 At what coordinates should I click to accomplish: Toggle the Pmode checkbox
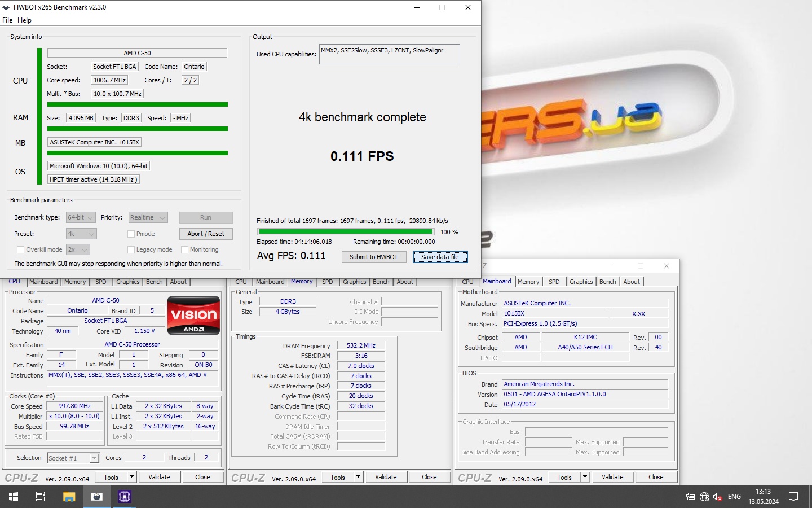point(131,234)
